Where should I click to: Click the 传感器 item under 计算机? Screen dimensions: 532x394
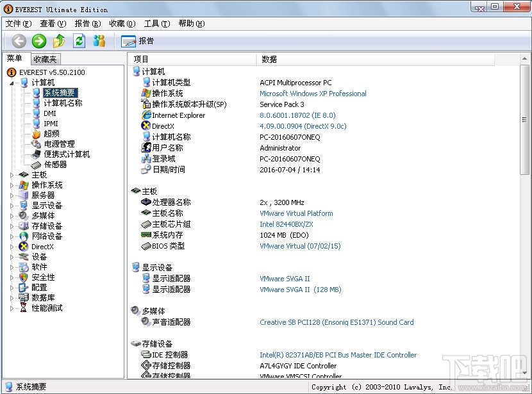[54, 164]
